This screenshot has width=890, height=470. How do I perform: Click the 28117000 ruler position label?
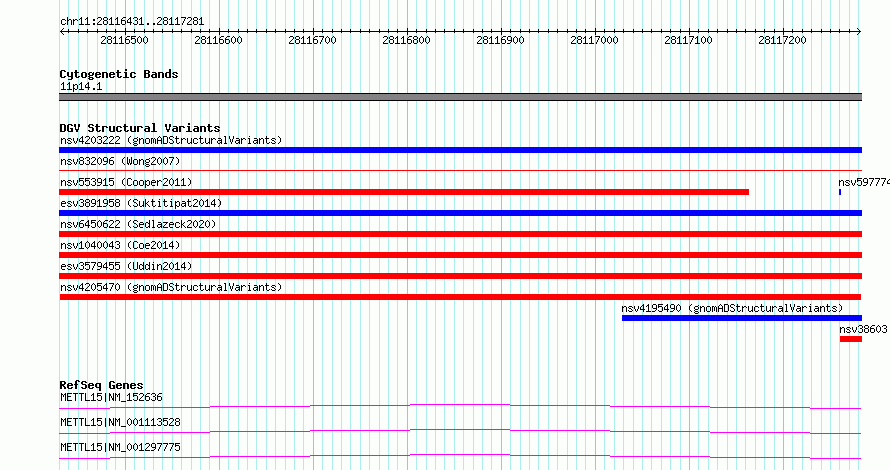(x=594, y=40)
